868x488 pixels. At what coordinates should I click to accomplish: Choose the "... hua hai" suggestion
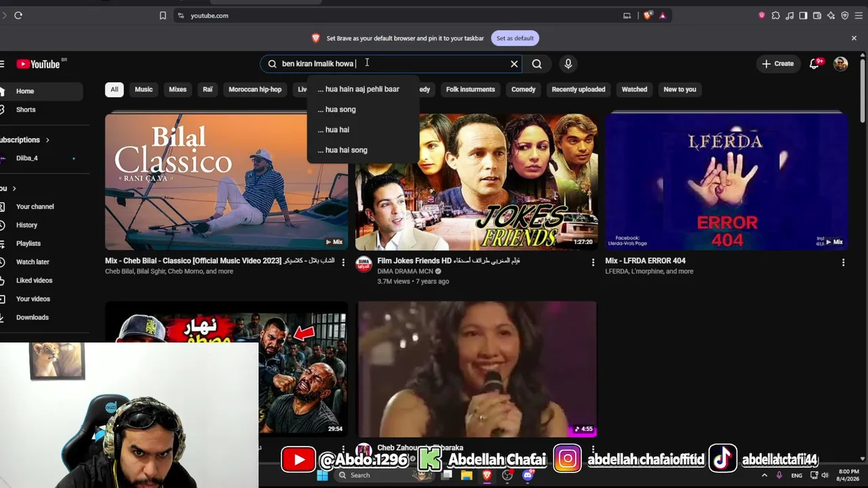(363, 129)
